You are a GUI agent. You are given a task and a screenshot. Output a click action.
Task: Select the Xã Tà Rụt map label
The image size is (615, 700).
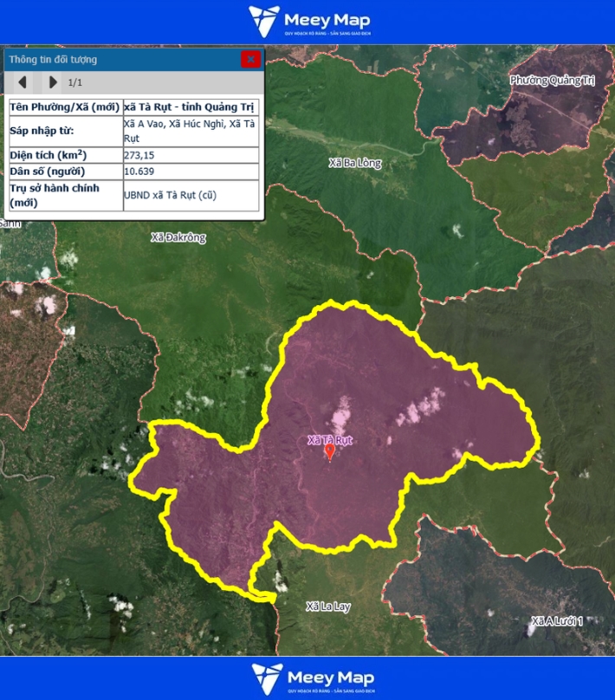[x=330, y=440]
